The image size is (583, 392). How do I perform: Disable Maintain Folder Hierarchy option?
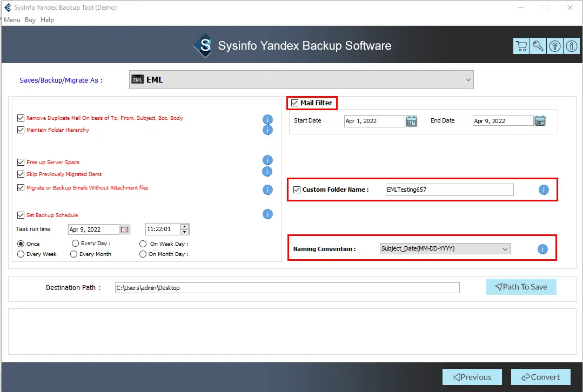tap(21, 130)
